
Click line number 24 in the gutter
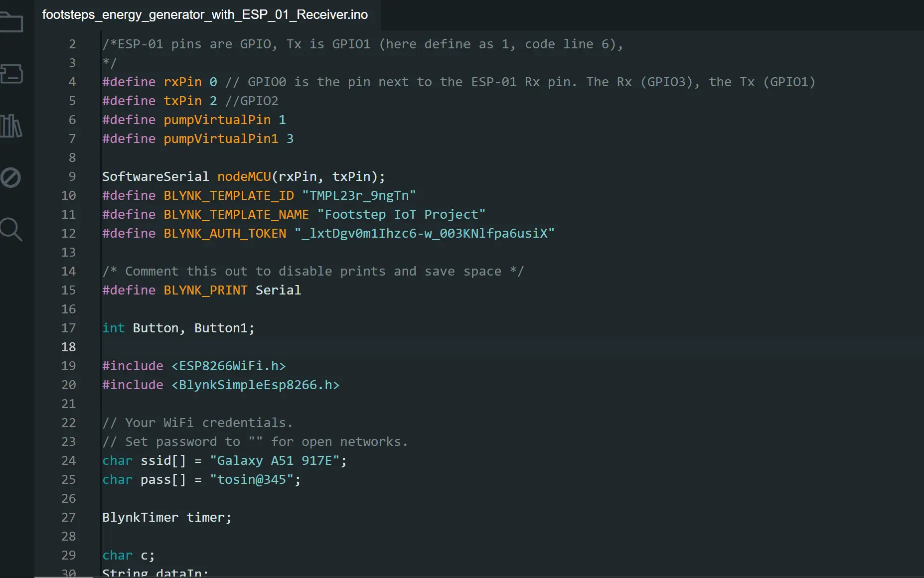pos(68,460)
